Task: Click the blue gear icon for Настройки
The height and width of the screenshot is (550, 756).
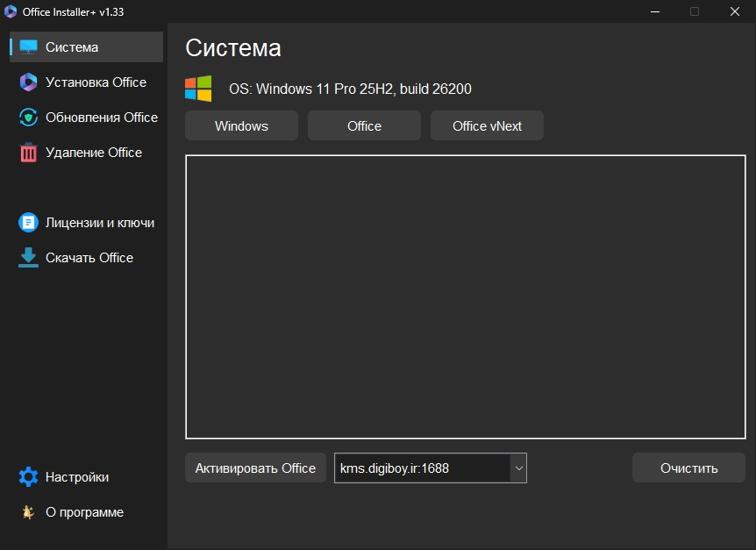Action: (x=28, y=476)
